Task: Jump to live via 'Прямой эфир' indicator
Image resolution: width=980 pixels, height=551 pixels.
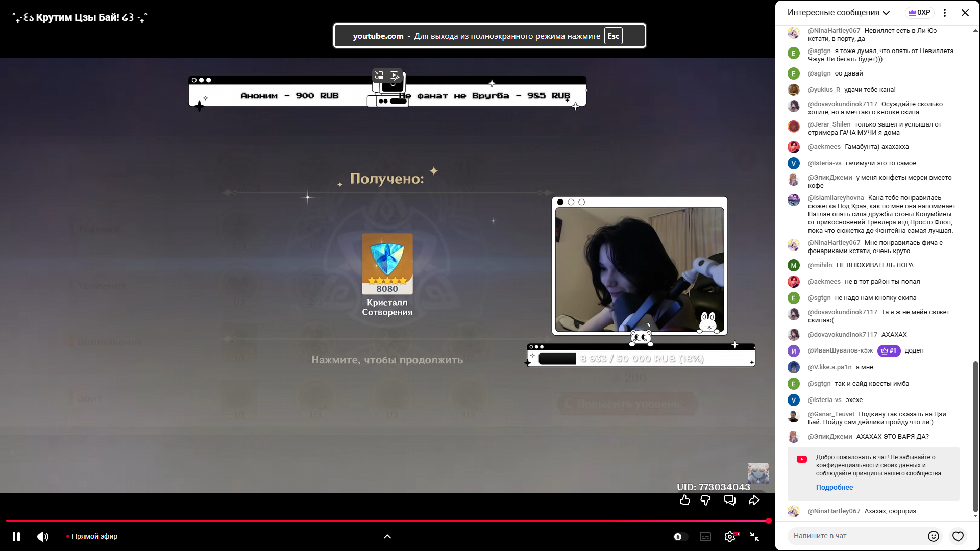Action: coord(92,537)
